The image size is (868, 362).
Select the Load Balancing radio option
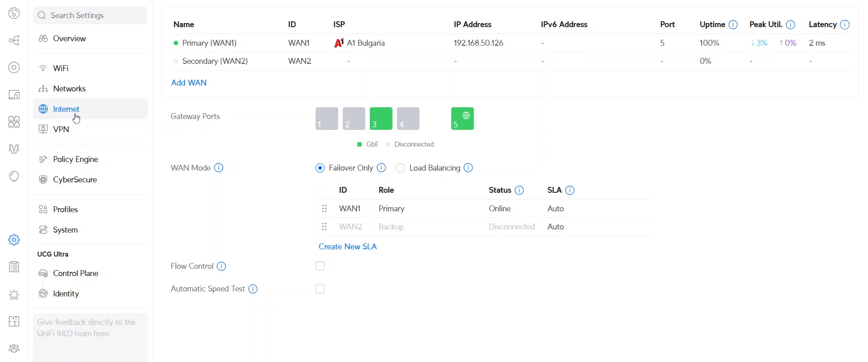tap(401, 168)
